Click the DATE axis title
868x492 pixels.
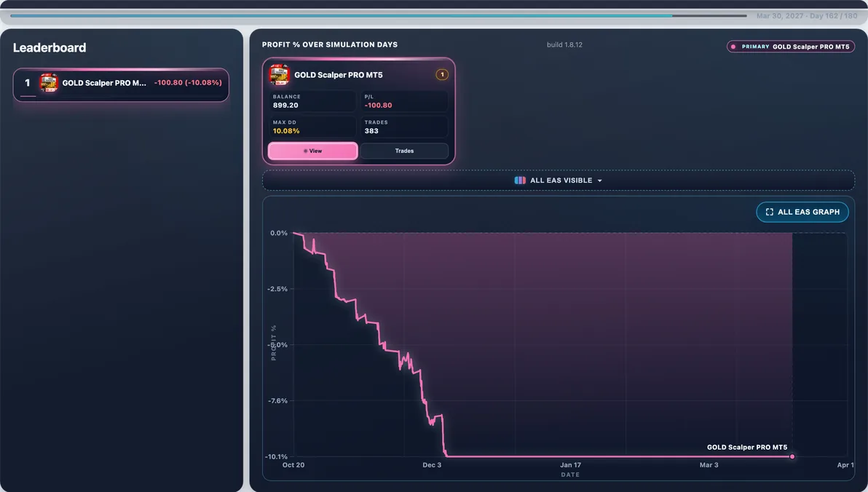pos(570,475)
